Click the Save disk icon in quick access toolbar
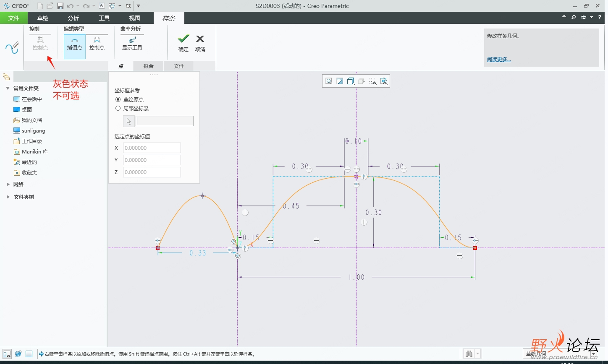Screen dimensions: 608x364 60,6
